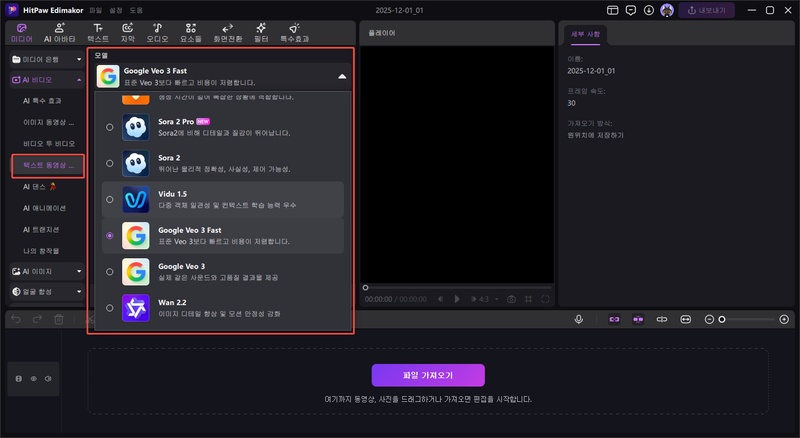Click the timeline zoom in plus icon
800x438 pixels.
(784, 320)
